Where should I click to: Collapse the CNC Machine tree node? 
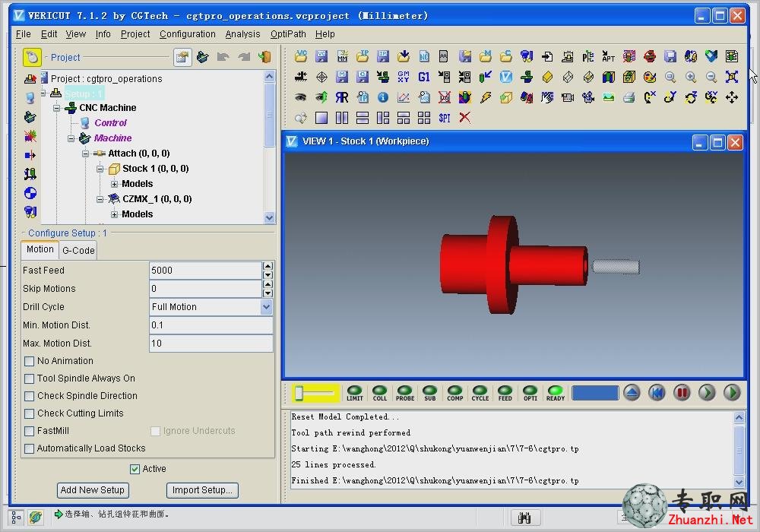pos(57,108)
